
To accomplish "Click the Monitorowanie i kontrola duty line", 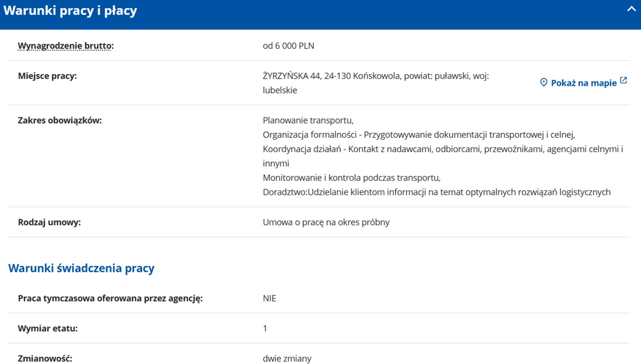I will tap(352, 178).
